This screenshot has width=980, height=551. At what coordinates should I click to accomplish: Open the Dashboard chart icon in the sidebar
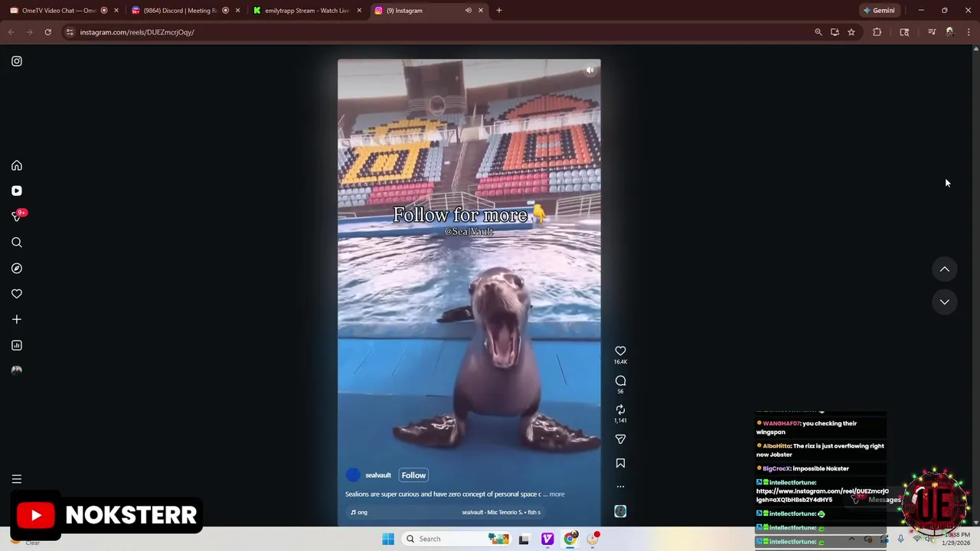pos(17,345)
